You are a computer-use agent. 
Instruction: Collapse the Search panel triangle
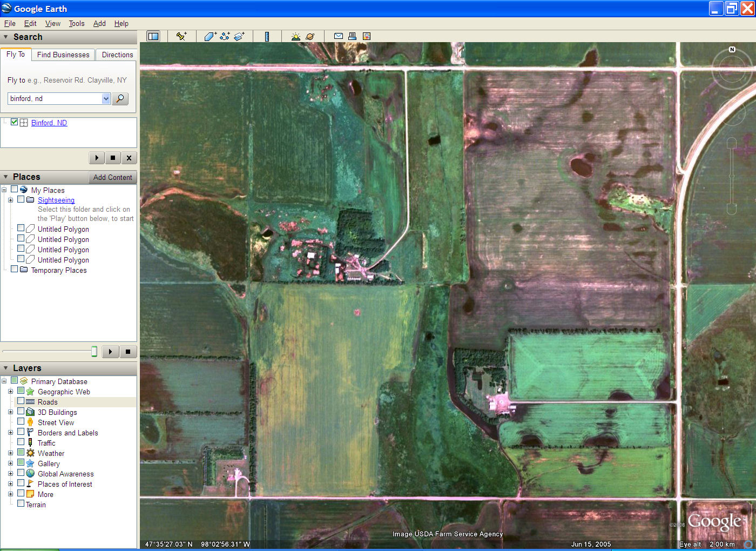[x=6, y=37]
